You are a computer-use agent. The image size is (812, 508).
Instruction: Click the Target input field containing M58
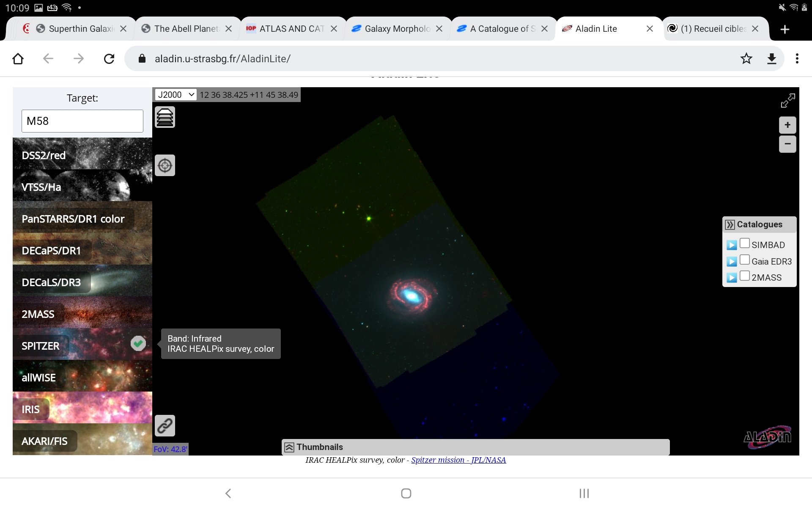pyautogui.click(x=82, y=121)
